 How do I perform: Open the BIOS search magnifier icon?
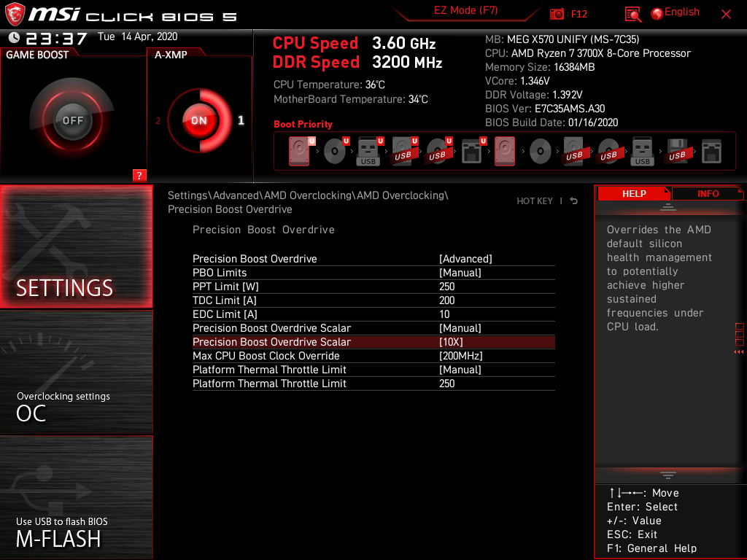coord(632,14)
